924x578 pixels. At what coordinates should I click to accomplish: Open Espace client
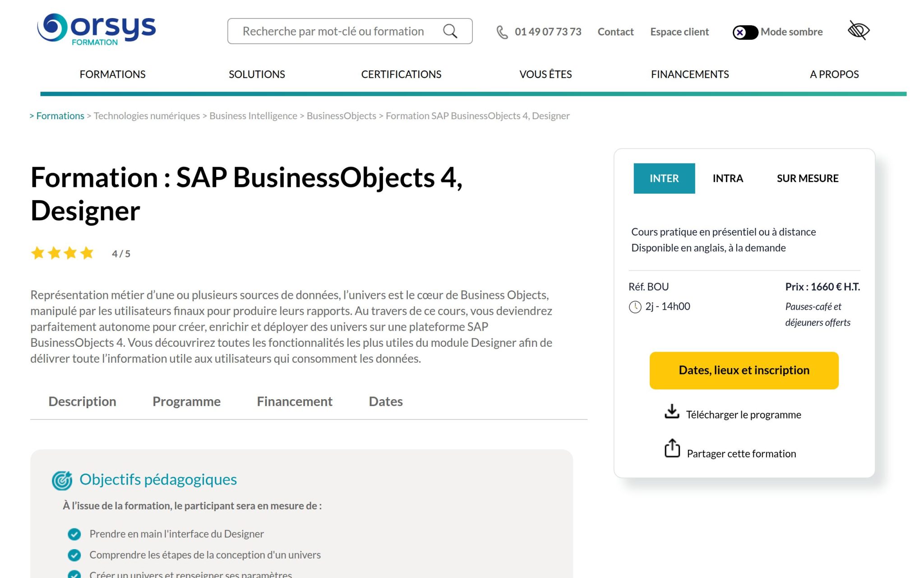point(679,32)
